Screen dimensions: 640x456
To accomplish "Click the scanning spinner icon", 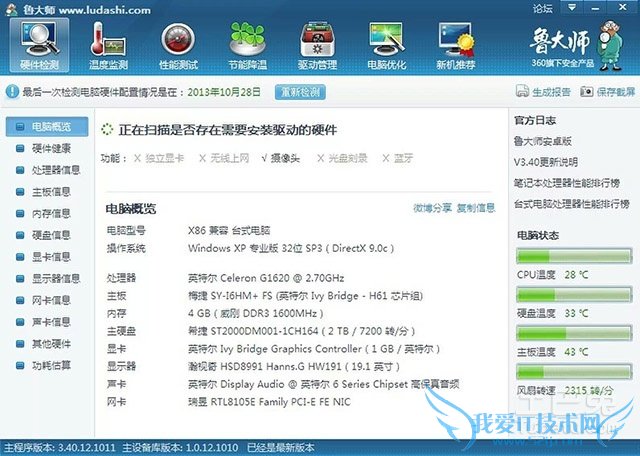I will [x=107, y=129].
